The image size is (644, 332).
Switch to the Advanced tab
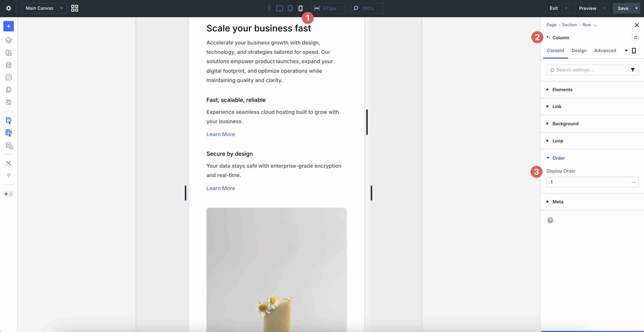(x=605, y=51)
